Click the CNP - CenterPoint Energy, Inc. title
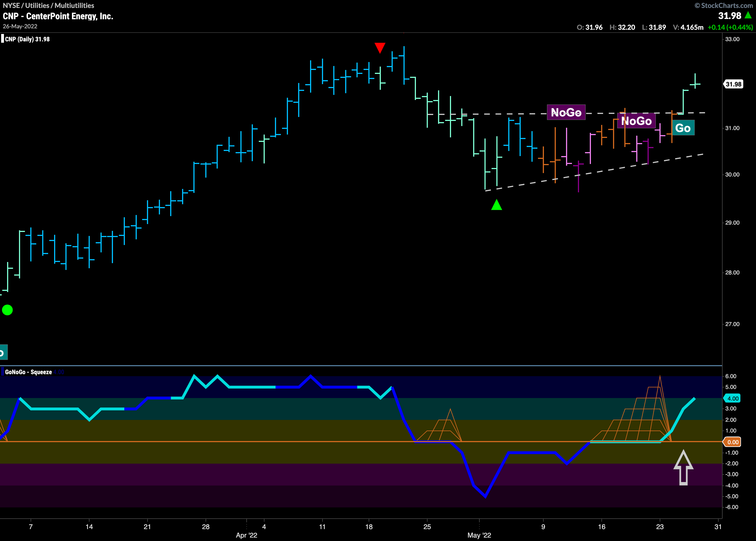The height and width of the screenshot is (541, 756). [58, 16]
